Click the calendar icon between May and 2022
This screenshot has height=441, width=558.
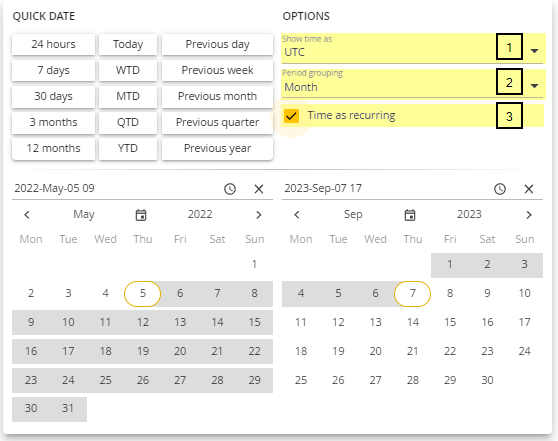coord(141,215)
